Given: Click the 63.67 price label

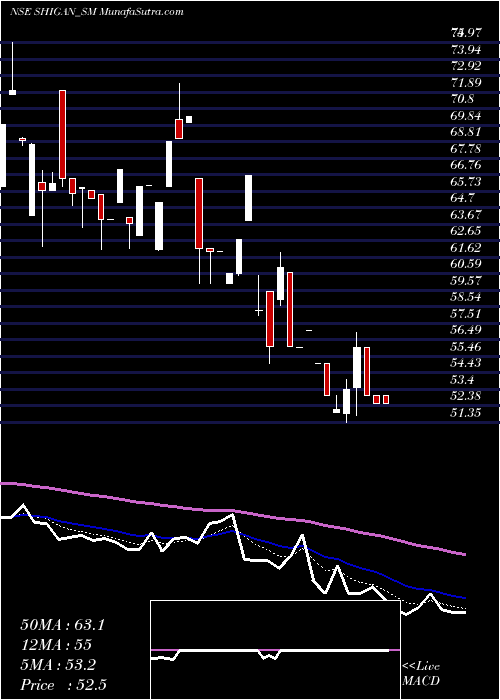Looking at the screenshot, I should (466, 214).
